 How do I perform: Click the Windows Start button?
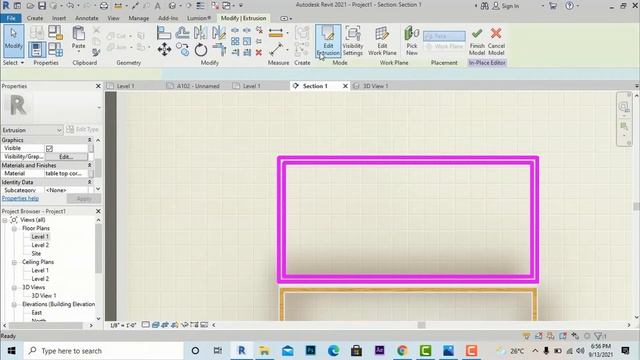pyautogui.click(x=11, y=351)
